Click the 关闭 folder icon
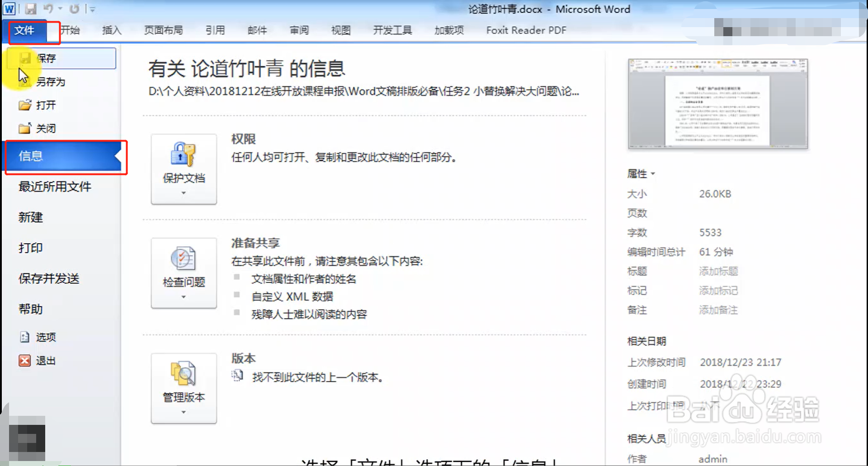This screenshot has height=466, width=868. (x=25, y=129)
